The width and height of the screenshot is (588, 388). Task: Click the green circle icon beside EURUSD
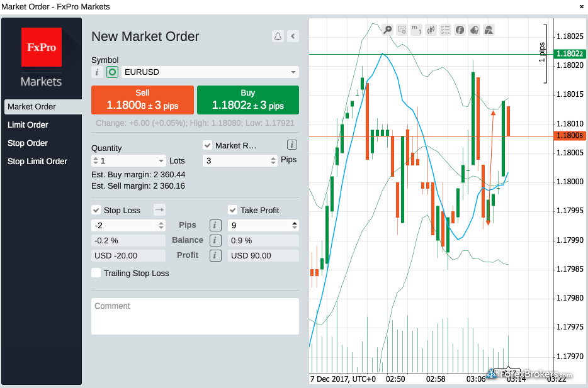112,72
